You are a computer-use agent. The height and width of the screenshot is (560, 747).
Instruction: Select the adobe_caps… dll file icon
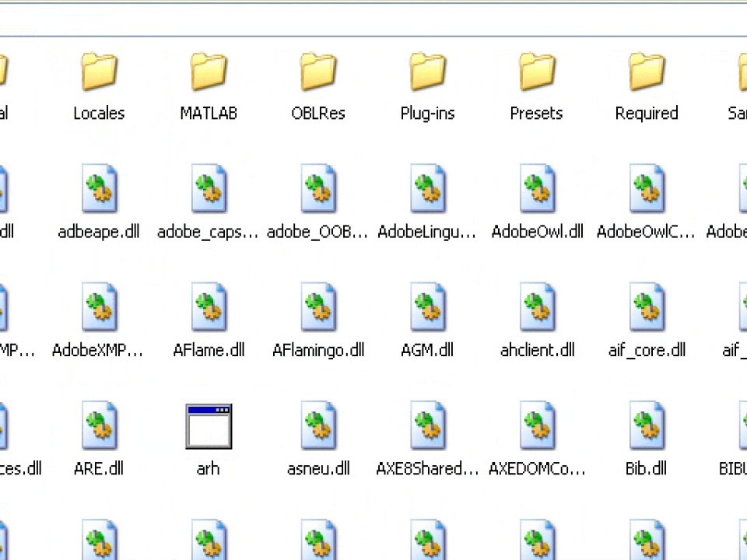pos(209,188)
